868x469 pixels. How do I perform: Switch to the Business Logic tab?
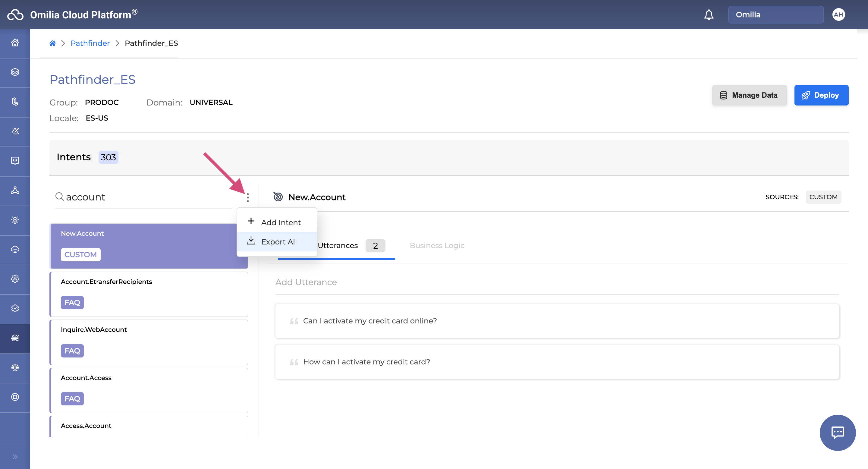click(437, 245)
